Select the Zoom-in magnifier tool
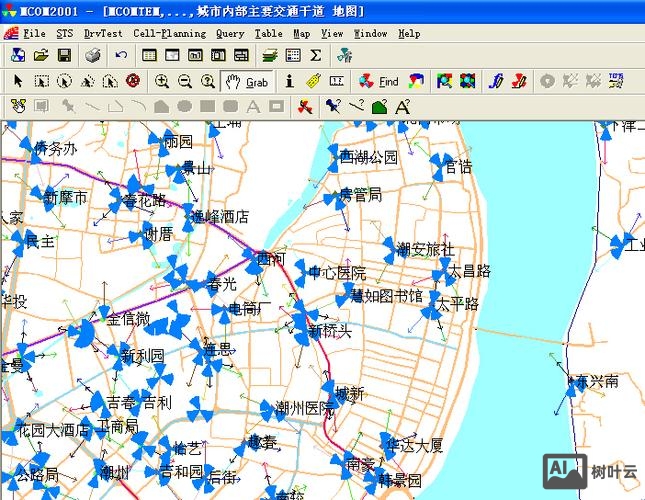The image size is (645, 500). (x=162, y=81)
